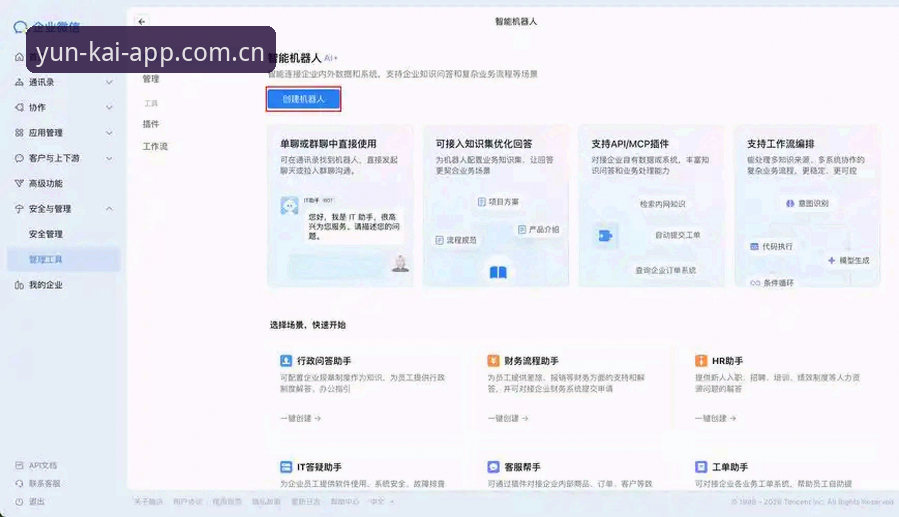Image resolution: width=899 pixels, height=517 pixels.
Task: Click 条件循环 workflow node
Action: tap(772, 283)
